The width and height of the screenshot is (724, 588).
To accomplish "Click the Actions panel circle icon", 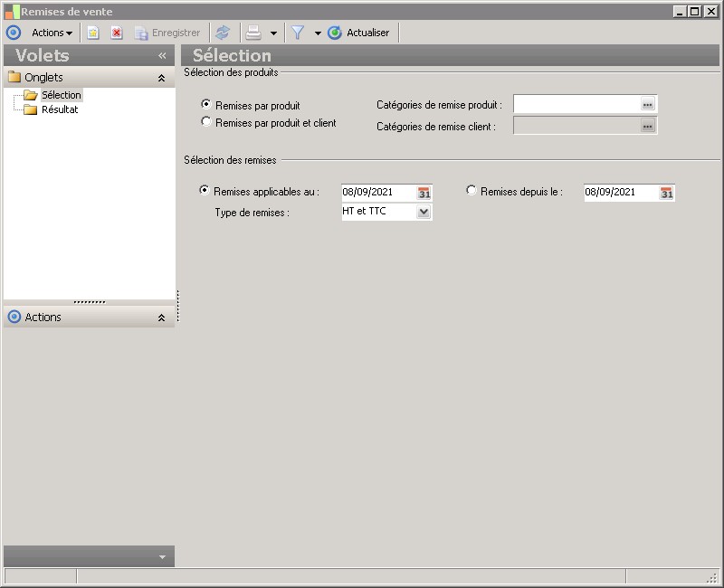I will click(14, 317).
